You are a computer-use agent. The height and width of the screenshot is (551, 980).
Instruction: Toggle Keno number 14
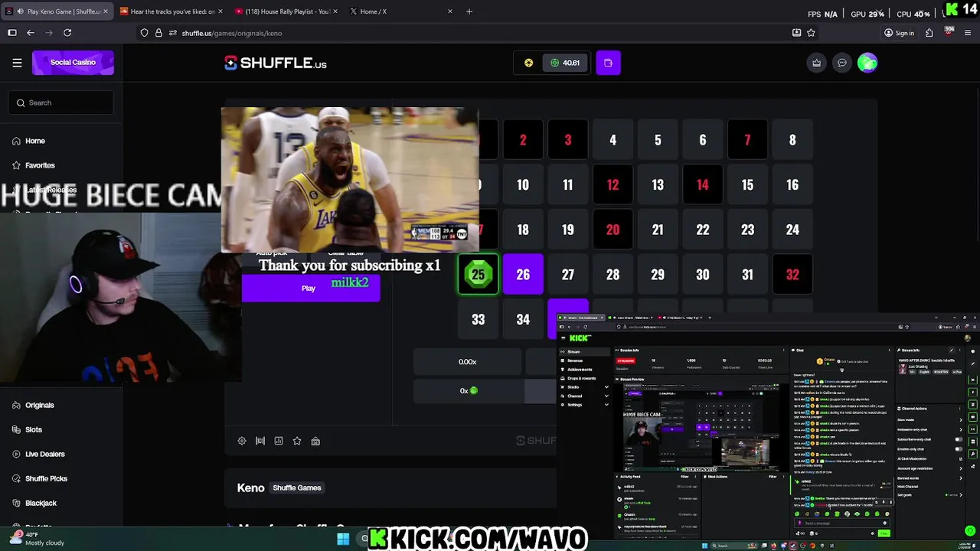click(703, 184)
